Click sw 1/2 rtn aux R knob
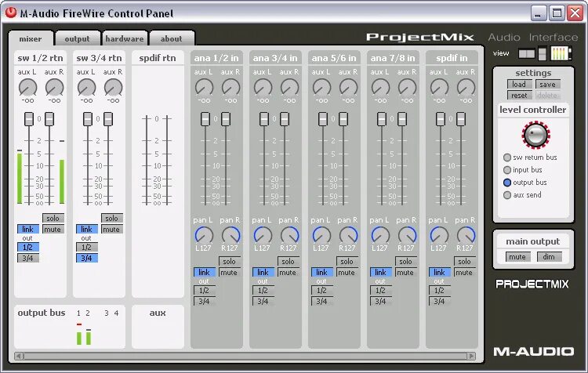The image size is (588, 373). point(54,88)
